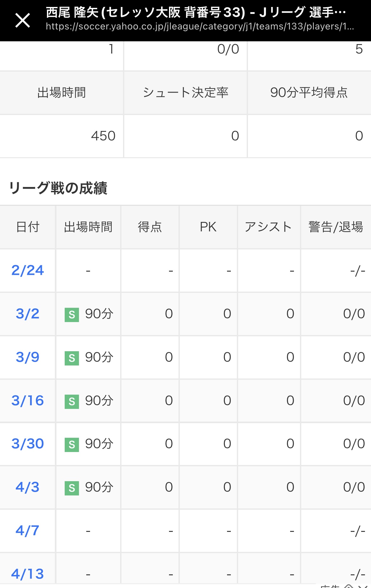
Task: Click the green S starter icon for 3/16
Action: [72, 402]
